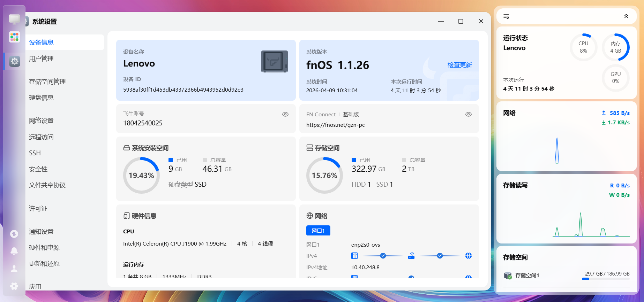Screen dimensions: 644x302
Task: Click the upload arrow icon in the network widget
Action: [x=604, y=113]
